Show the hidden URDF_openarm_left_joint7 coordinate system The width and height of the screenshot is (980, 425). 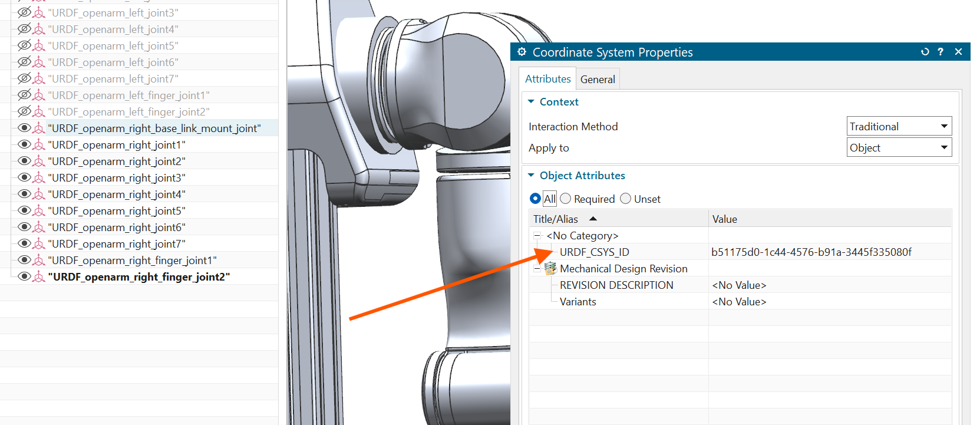click(x=24, y=78)
